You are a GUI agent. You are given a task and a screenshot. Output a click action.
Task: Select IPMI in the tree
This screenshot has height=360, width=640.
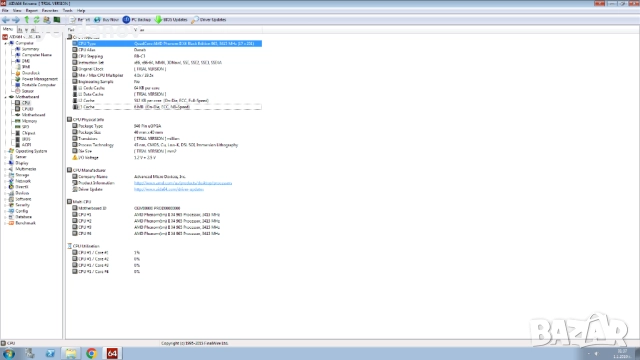pyautogui.click(x=26, y=67)
